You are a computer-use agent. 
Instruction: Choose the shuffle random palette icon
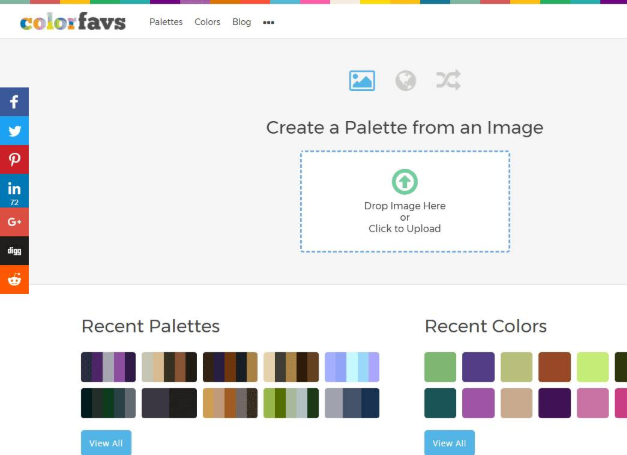448,80
